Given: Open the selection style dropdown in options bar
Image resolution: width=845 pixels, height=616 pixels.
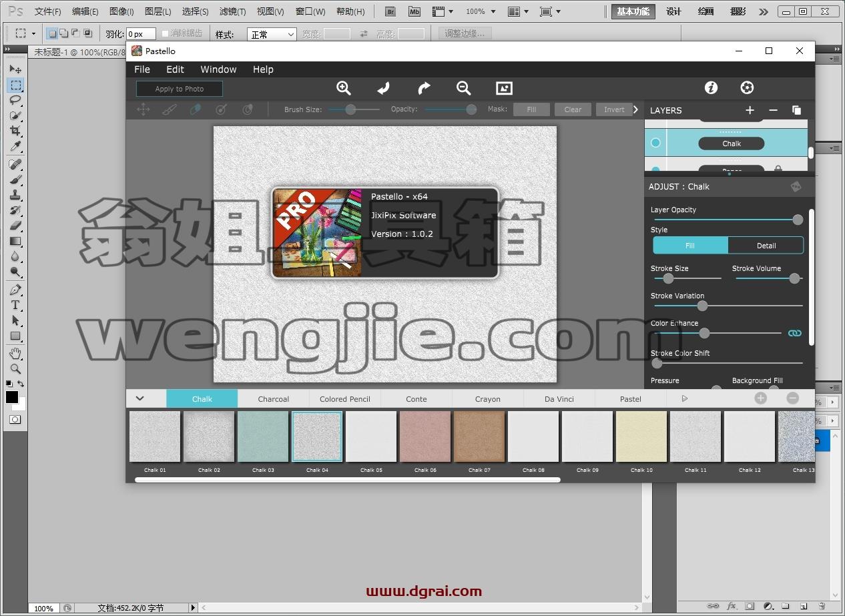Looking at the screenshot, I should (x=272, y=34).
